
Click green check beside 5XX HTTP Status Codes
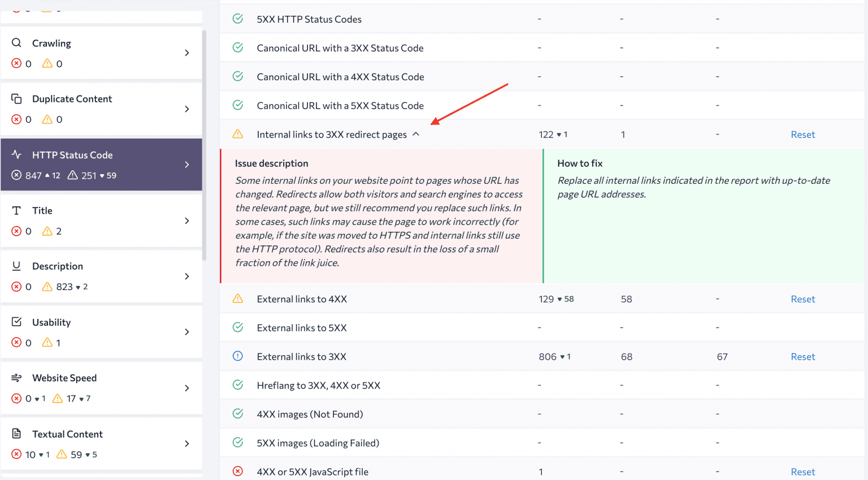point(237,19)
